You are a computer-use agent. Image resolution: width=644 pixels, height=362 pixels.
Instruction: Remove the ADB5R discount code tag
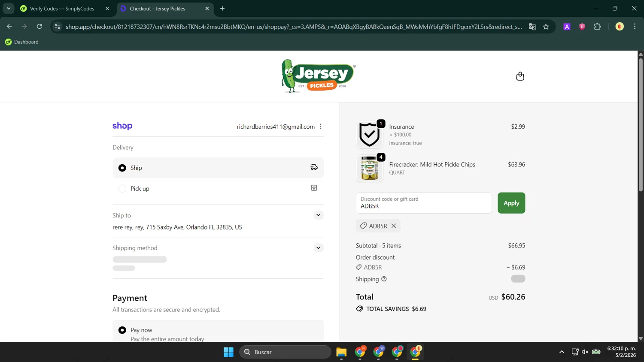[x=394, y=226]
